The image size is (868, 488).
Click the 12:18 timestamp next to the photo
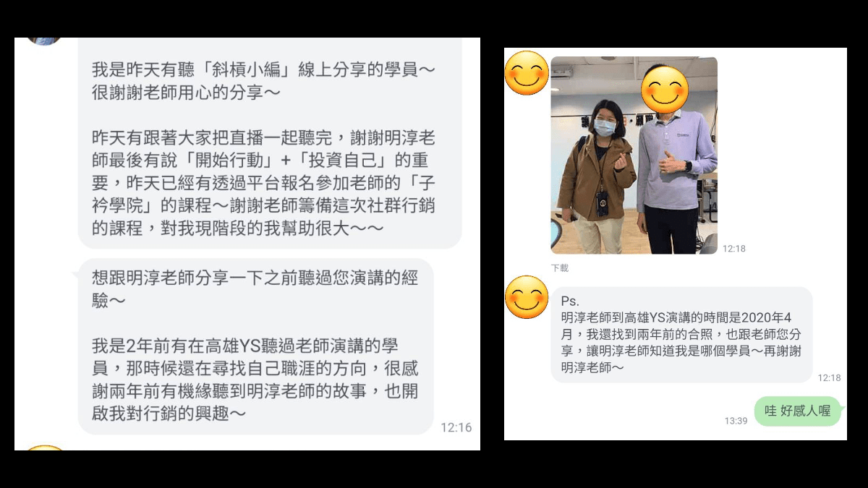(733, 249)
